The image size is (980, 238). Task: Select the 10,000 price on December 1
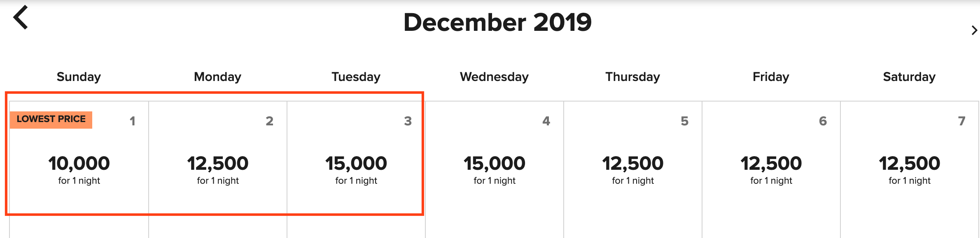(79, 164)
